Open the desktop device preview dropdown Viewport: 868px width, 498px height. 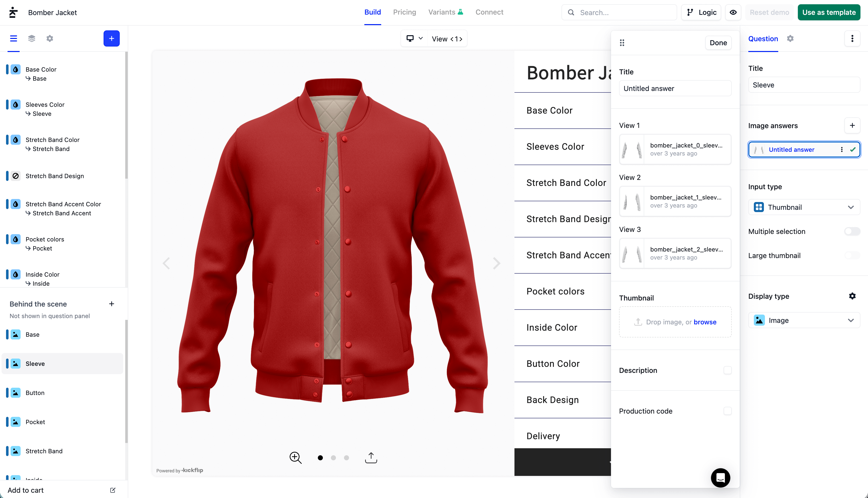tap(414, 39)
